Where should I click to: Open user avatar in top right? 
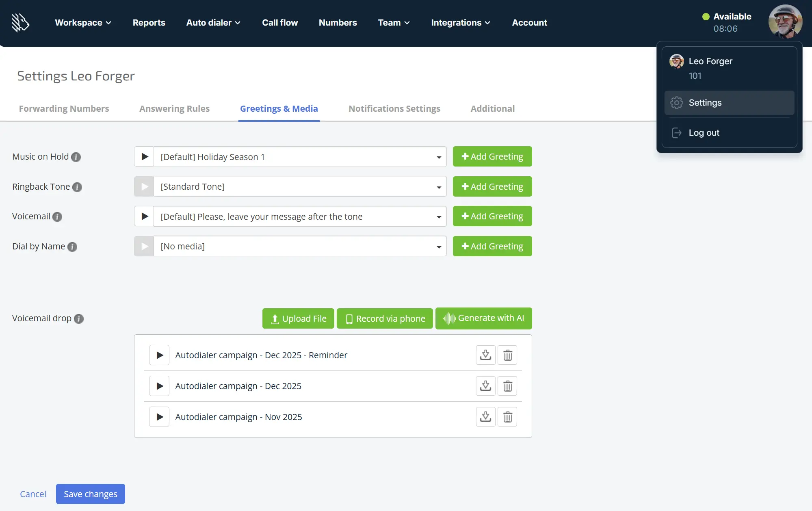point(785,22)
